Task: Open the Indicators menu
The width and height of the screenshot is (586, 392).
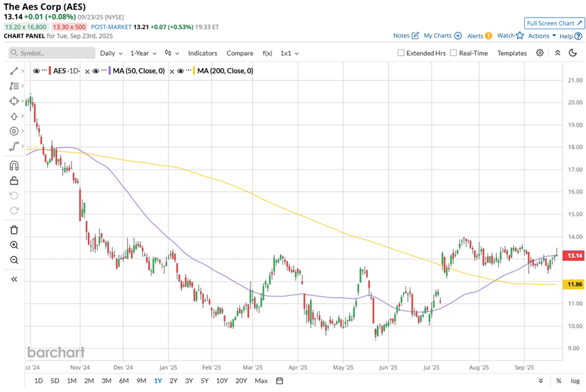Action: click(202, 53)
